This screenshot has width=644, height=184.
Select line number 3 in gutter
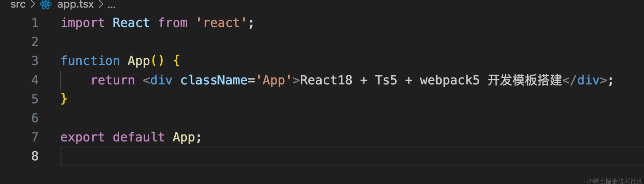[x=35, y=61]
